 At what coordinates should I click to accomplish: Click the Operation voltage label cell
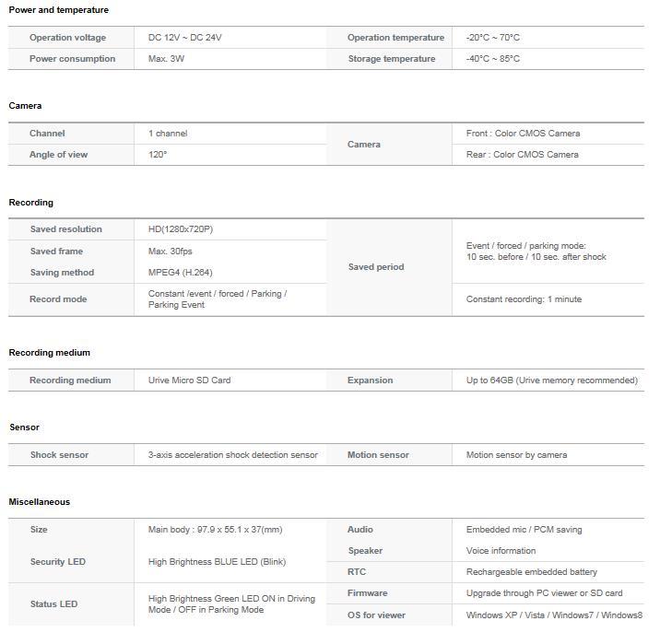[x=67, y=38]
